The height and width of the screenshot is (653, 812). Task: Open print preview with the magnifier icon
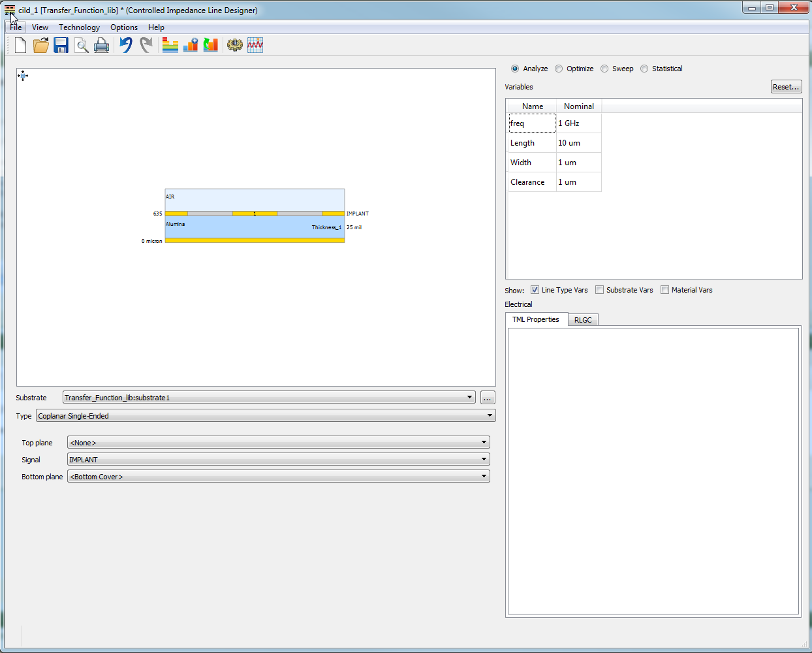[82, 45]
